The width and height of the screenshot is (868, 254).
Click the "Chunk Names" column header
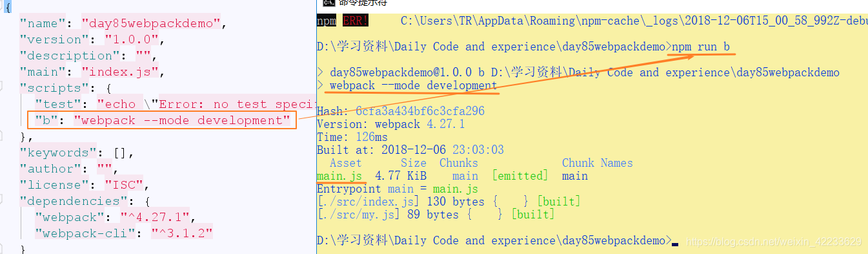tap(598, 163)
